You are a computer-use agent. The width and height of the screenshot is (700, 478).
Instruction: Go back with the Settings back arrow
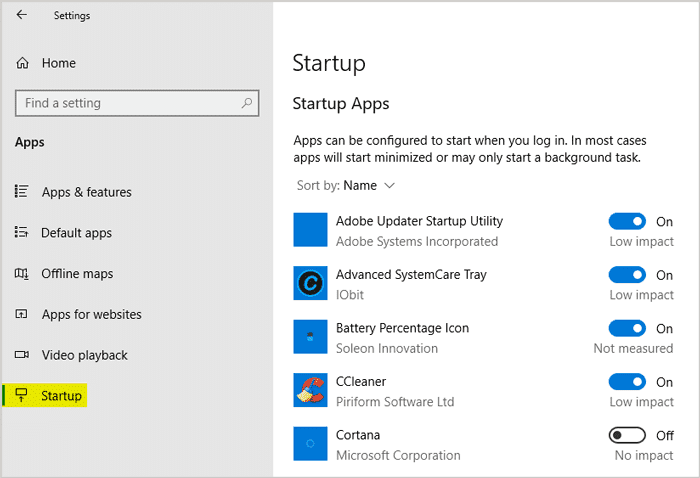click(x=21, y=15)
